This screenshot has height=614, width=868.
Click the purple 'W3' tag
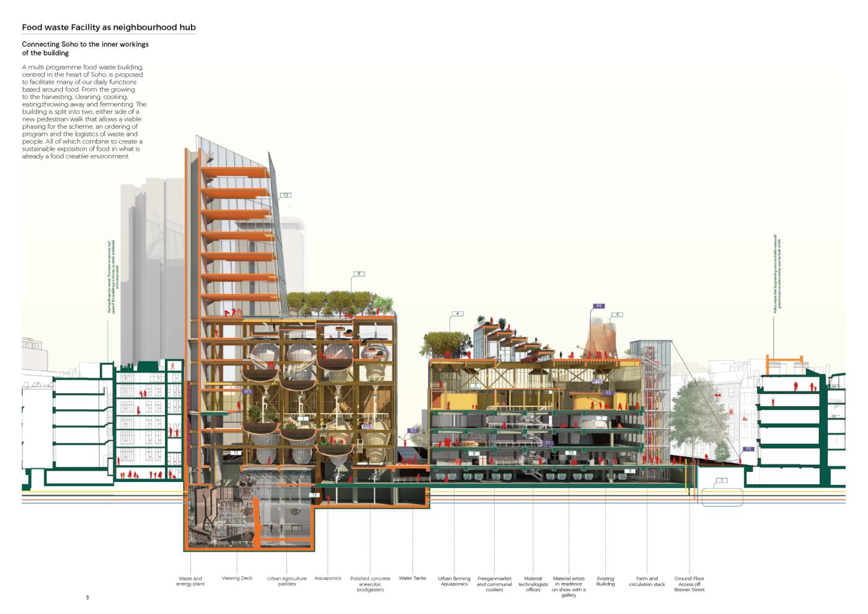247,391
